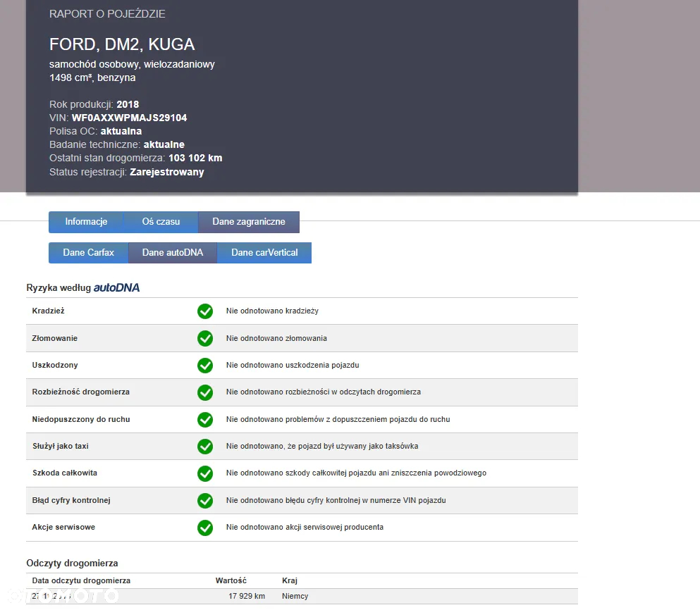Click text about rozbieżności w odczytach drogomierza
This screenshot has height=610, width=700.
324,392
